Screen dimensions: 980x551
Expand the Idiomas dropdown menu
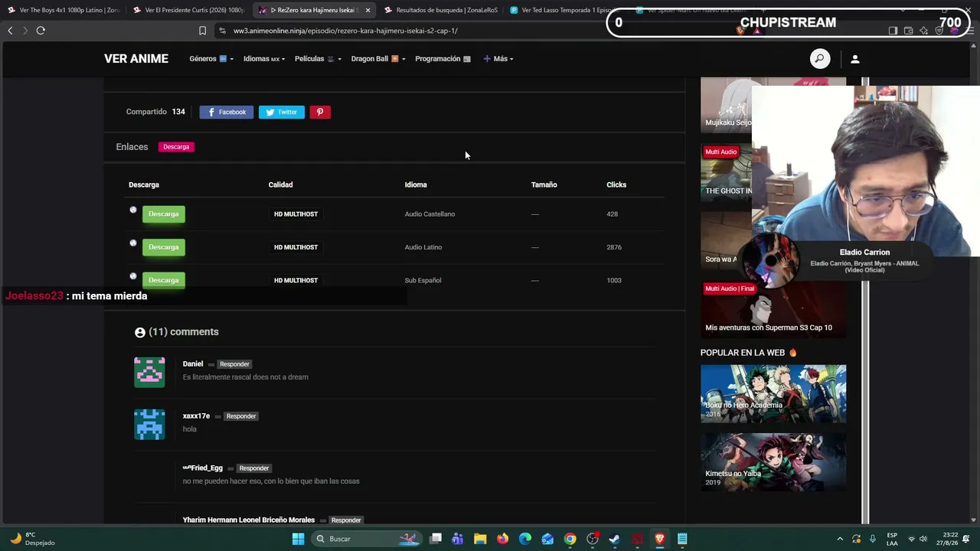click(264, 59)
